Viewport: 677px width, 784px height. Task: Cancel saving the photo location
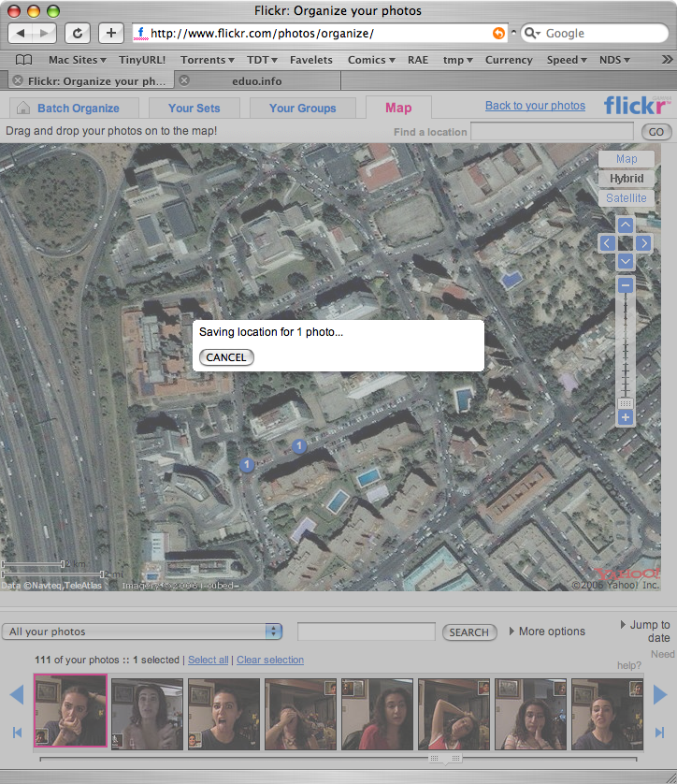[226, 357]
